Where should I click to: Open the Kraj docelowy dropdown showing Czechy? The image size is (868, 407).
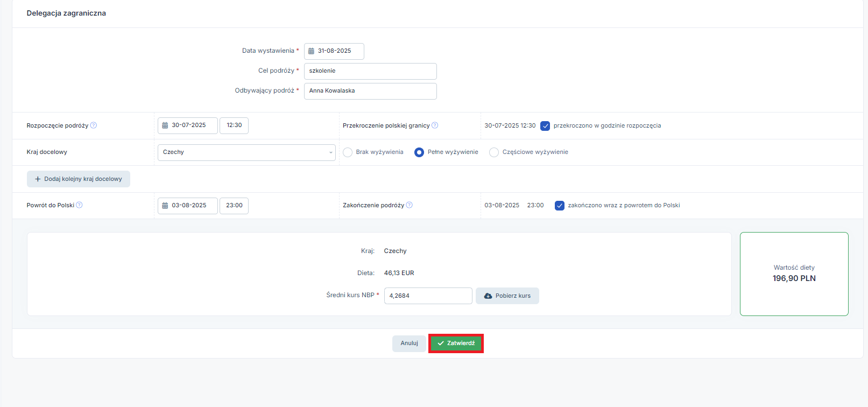click(x=246, y=152)
